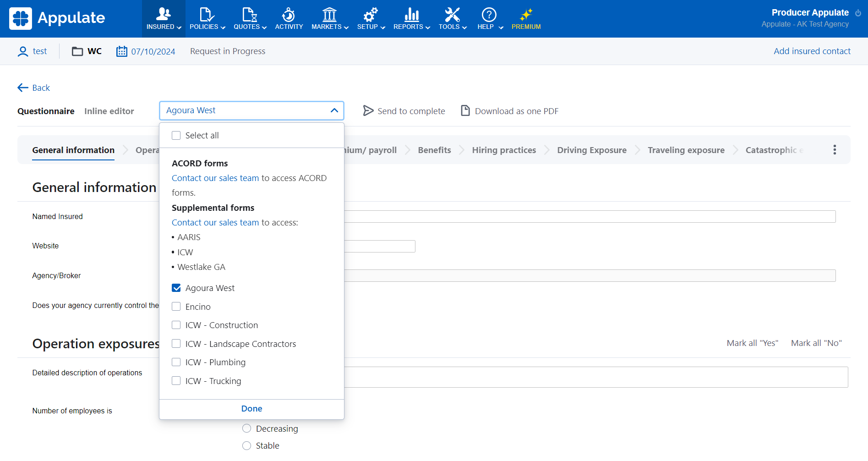This screenshot has height=461, width=868.
Task: Click the Premium sparkle icon
Action: point(526,14)
